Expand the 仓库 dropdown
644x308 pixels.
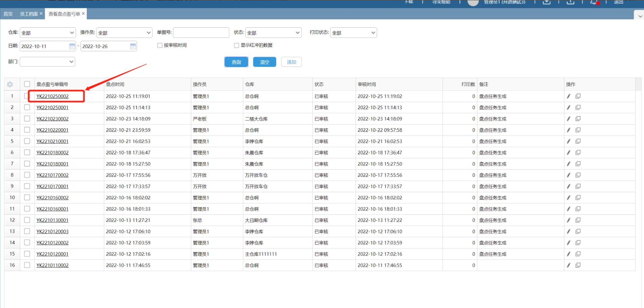click(x=48, y=33)
